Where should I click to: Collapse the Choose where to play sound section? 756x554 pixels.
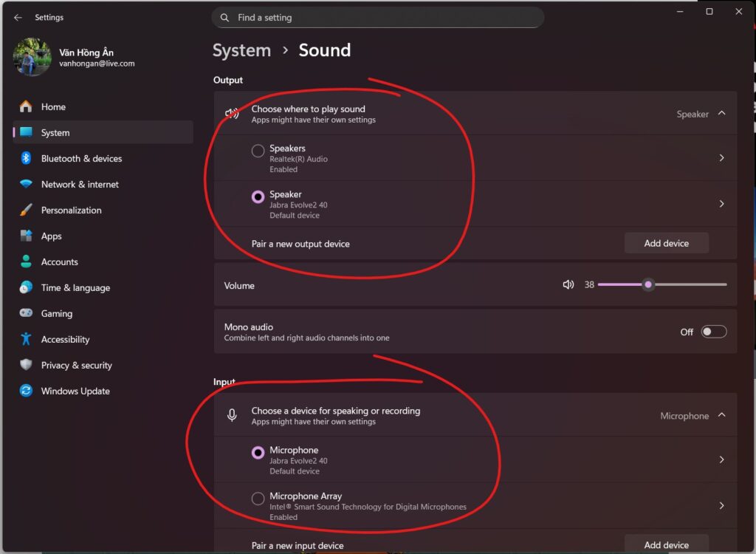721,114
